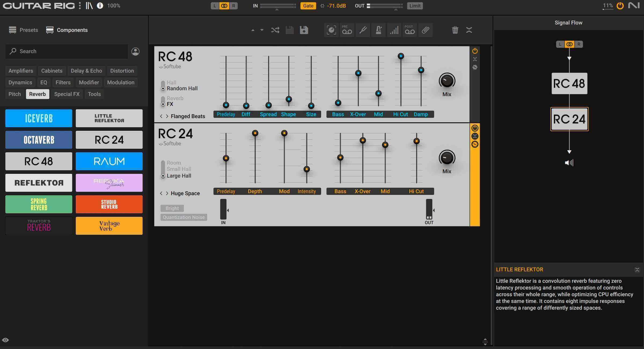Click the user profile icon beside search
Image resolution: width=644 pixels, height=349 pixels.
coord(136,51)
